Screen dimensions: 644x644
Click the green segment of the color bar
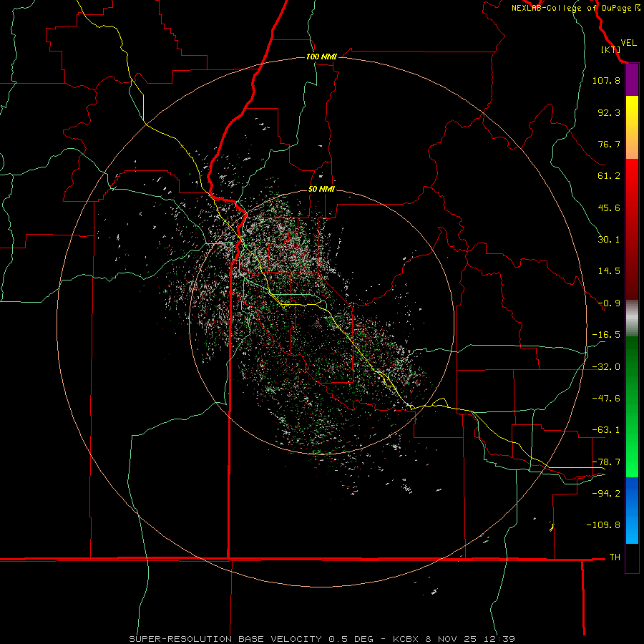[632, 406]
